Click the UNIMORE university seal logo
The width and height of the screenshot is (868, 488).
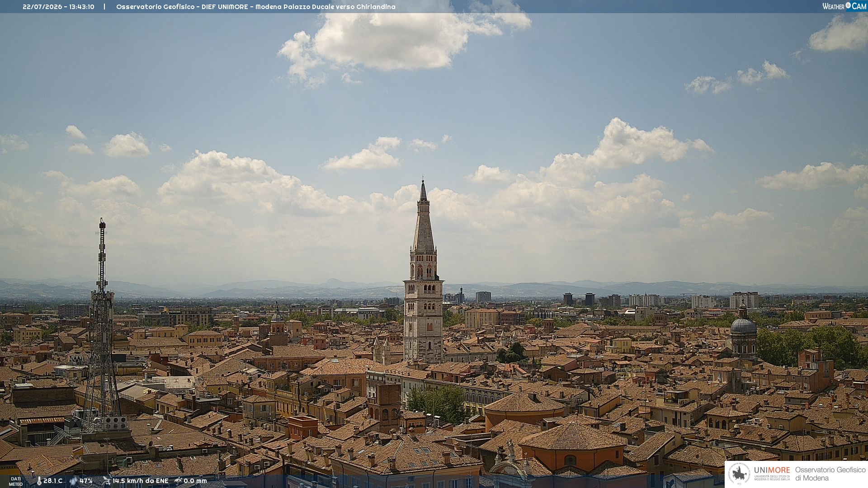click(739, 474)
